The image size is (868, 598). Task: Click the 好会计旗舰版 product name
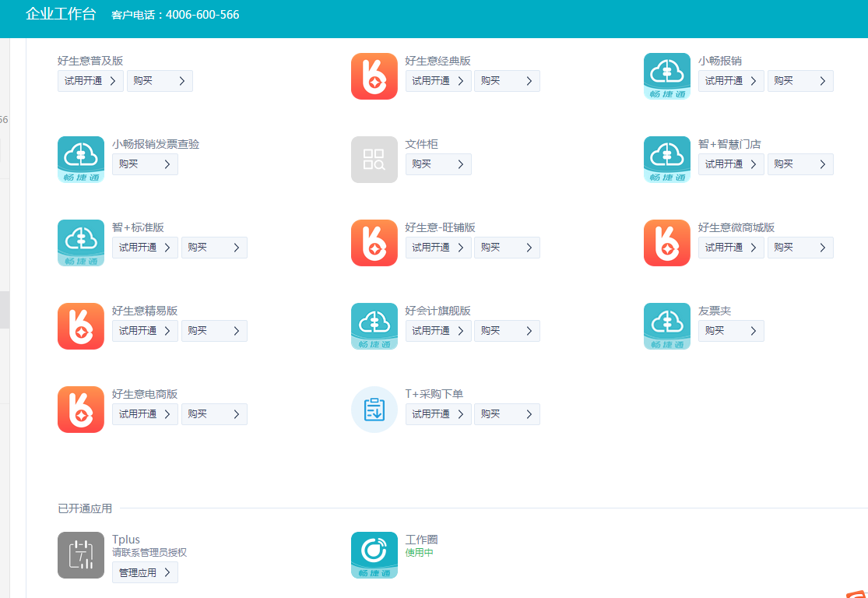438,311
